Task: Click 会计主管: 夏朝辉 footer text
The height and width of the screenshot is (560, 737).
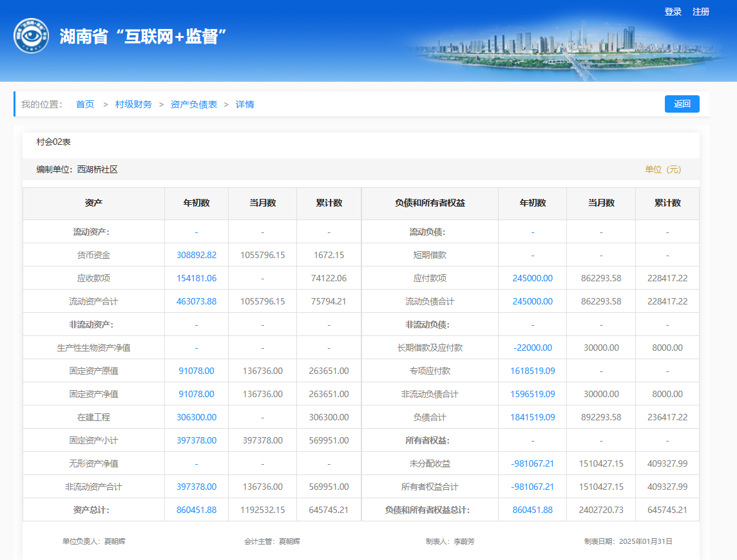Action: click(272, 541)
